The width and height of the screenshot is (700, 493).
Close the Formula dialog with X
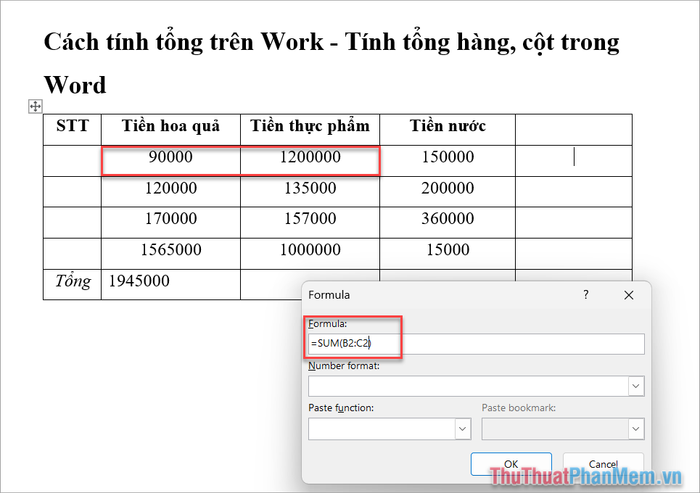tap(629, 295)
